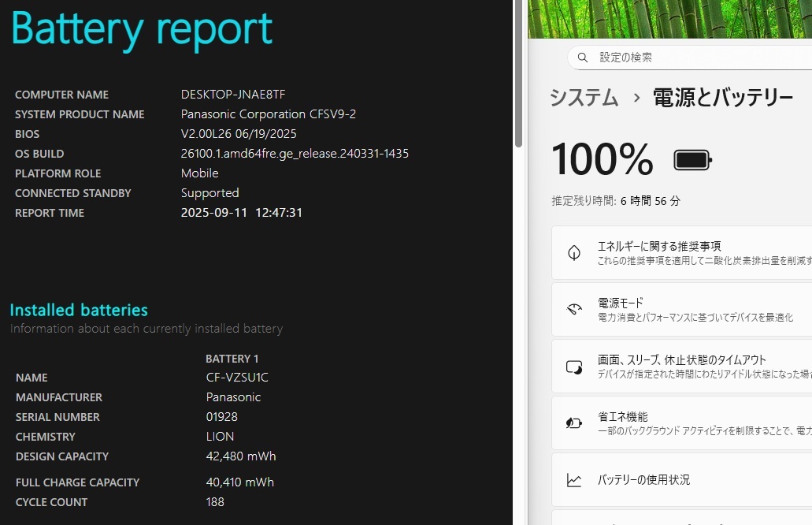Select cycle count value 188
This screenshot has width=812, height=525.
pos(215,501)
